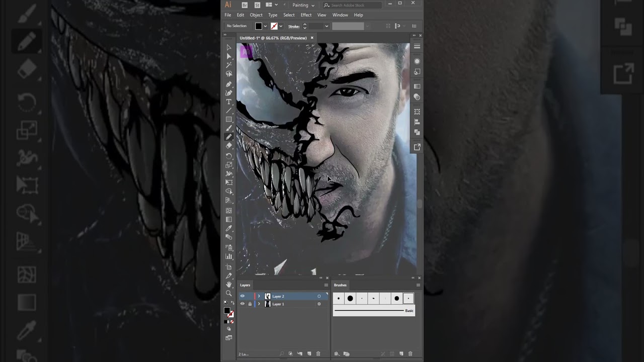The width and height of the screenshot is (644, 362).
Task: Open the Brushes panel options menu
Action: [418, 285]
